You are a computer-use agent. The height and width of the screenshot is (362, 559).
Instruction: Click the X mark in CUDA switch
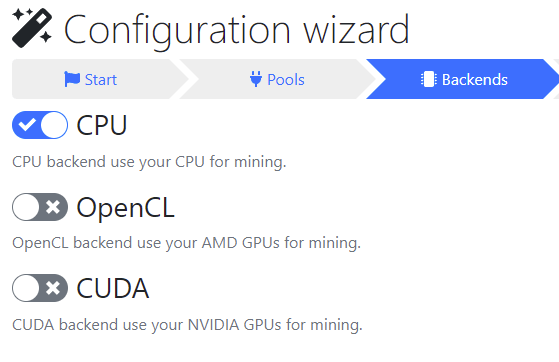click(53, 288)
